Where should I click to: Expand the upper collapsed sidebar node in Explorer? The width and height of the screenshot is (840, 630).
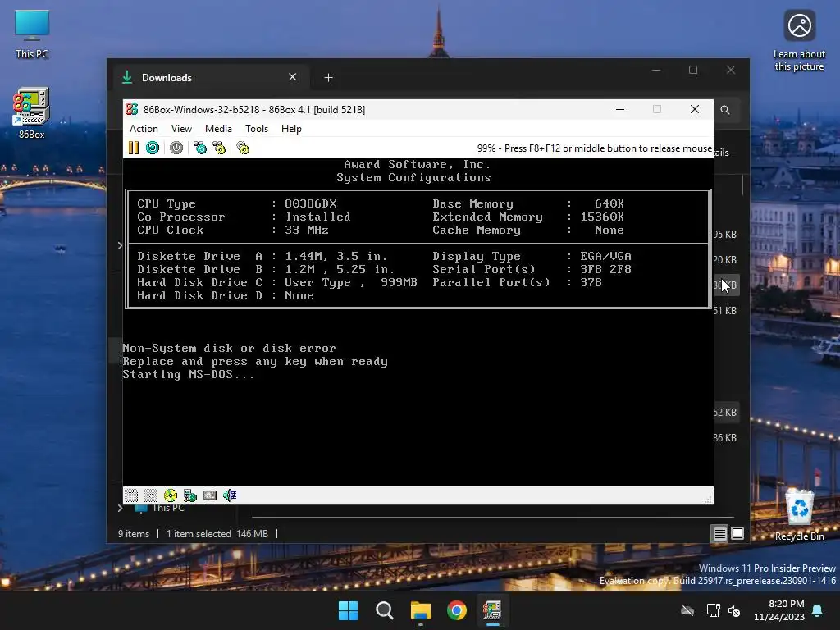pos(120,245)
